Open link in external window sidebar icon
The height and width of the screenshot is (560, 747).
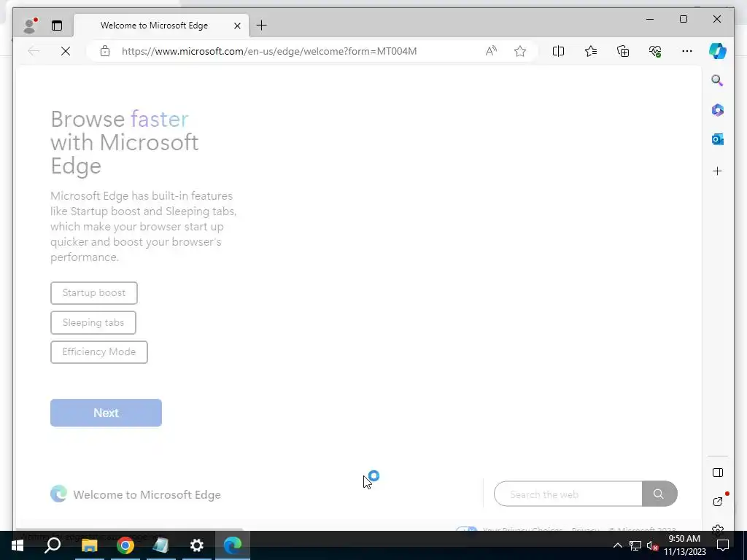718,502
